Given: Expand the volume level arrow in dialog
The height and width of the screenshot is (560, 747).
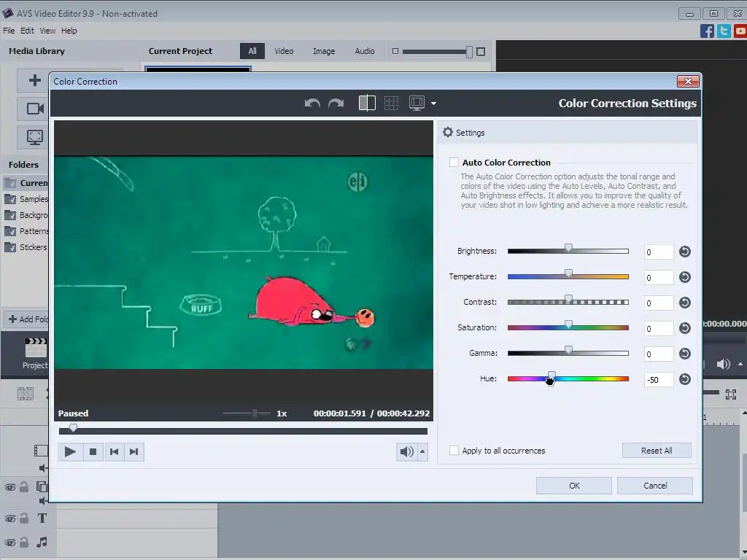Looking at the screenshot, I should 422,452.
